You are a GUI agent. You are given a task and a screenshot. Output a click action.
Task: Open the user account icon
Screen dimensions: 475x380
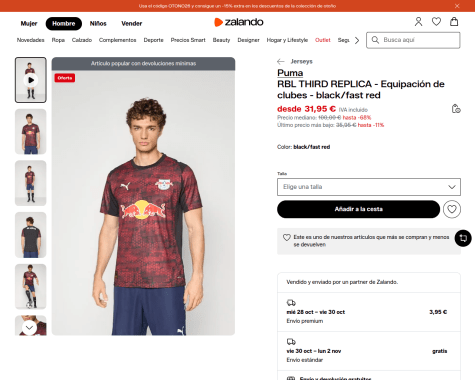[x=418, y=22]
